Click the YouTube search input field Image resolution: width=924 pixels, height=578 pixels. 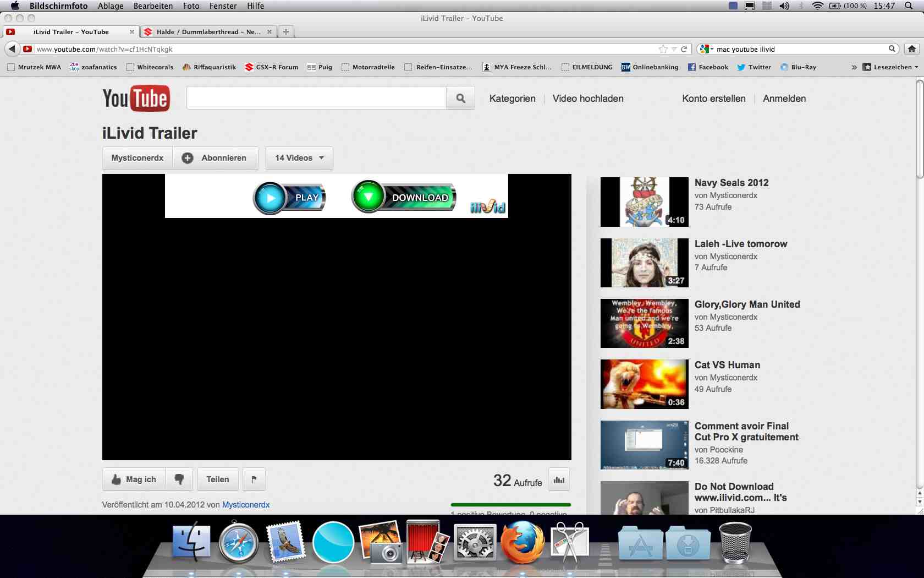click(316, 98)
